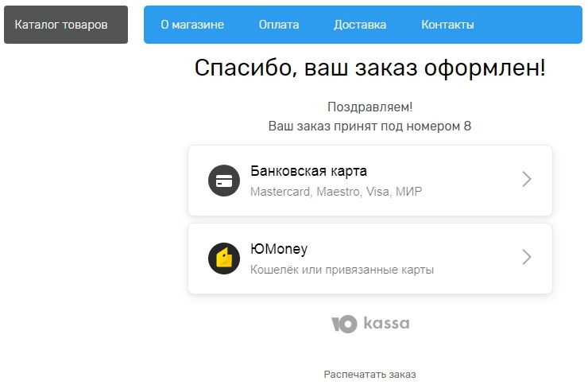Open the О магазине page
This screenshot has height=385, width=588.
[192, 25]
